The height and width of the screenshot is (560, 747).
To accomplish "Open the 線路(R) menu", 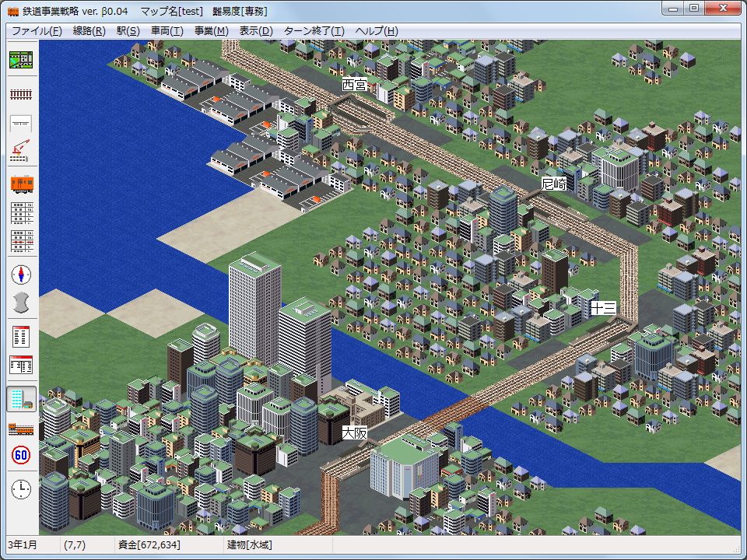I will [89, 31].
